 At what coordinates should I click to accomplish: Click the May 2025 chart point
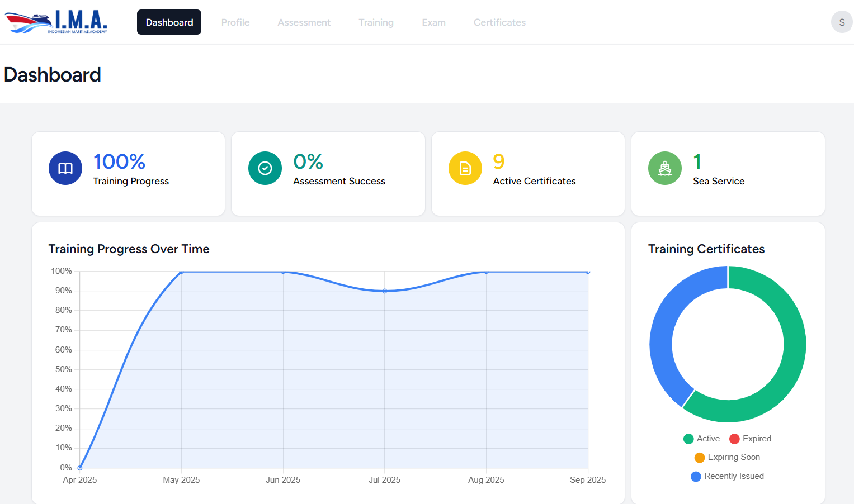(x=181, y=272)
